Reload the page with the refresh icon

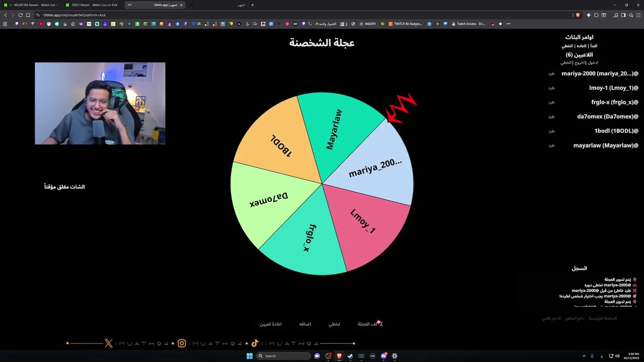pyautogui.click(x=21, y=15)
